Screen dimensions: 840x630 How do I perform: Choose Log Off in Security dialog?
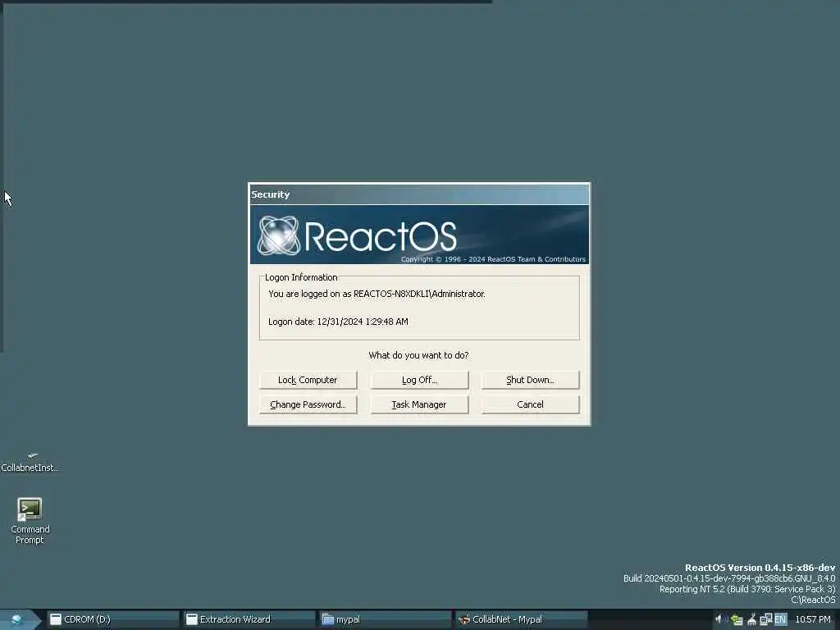pyautogui.click(x=419, y=380)
